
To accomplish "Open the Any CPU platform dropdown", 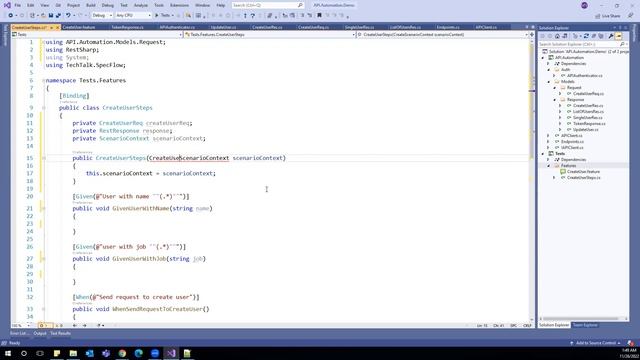I will coord(133,16).
